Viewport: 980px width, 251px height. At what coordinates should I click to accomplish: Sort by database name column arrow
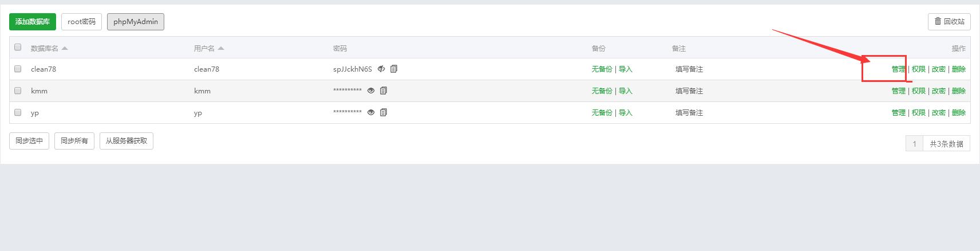point(65,48)
